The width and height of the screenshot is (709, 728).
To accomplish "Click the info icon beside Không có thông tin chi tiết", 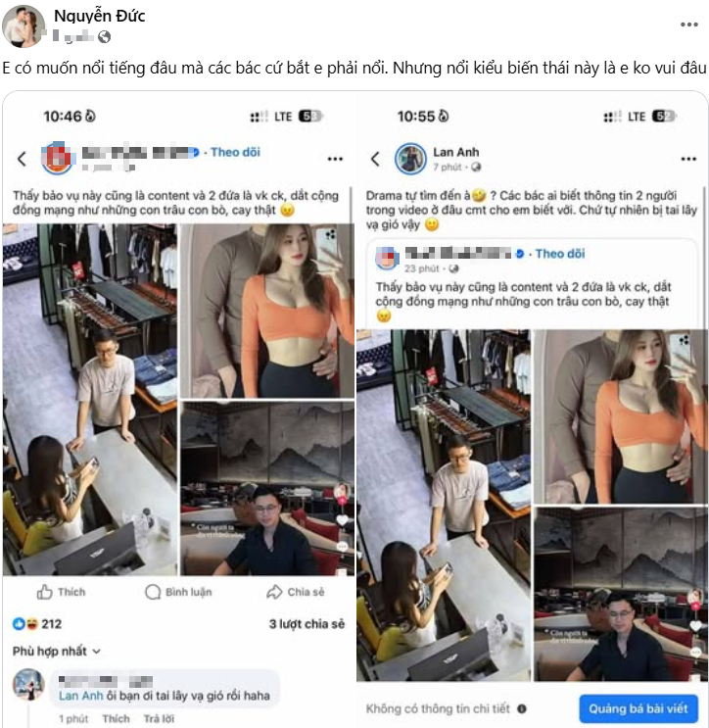I will [521, 708].
